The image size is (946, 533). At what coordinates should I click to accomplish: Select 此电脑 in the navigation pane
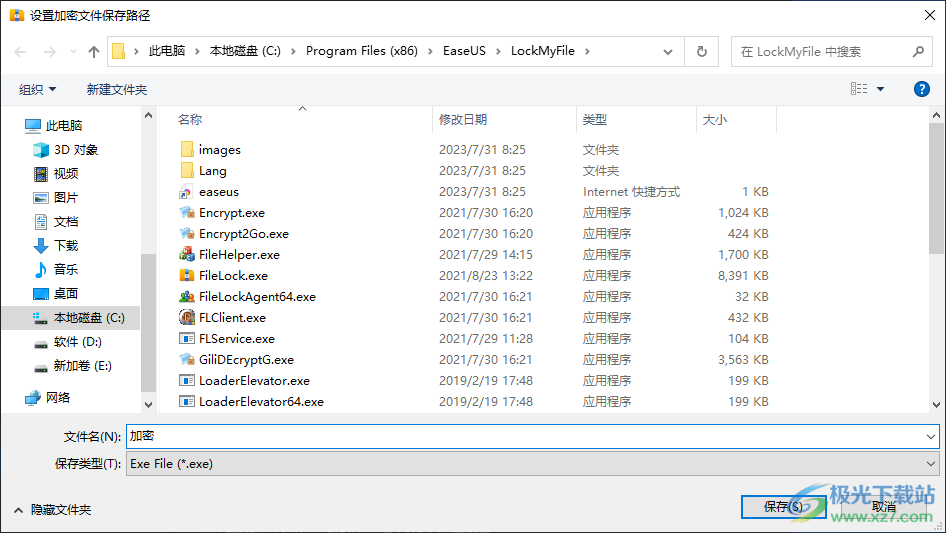[x=53, y=126]
